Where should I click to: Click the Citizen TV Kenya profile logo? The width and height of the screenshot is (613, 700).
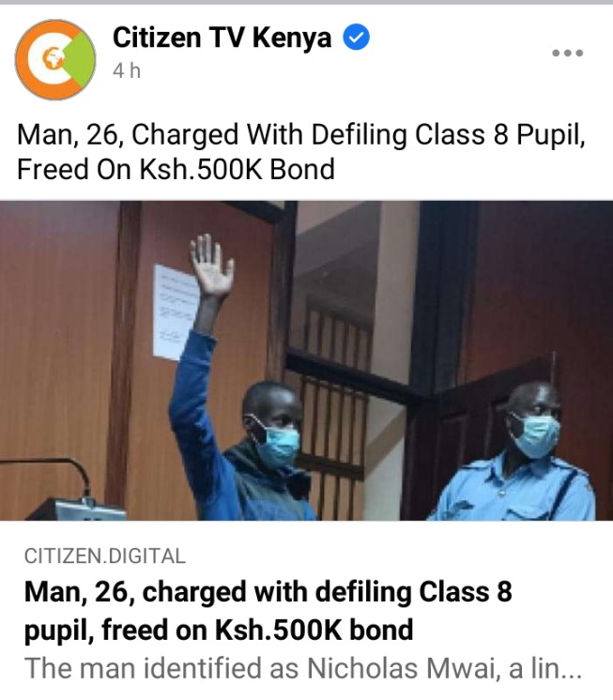[55, 59]
